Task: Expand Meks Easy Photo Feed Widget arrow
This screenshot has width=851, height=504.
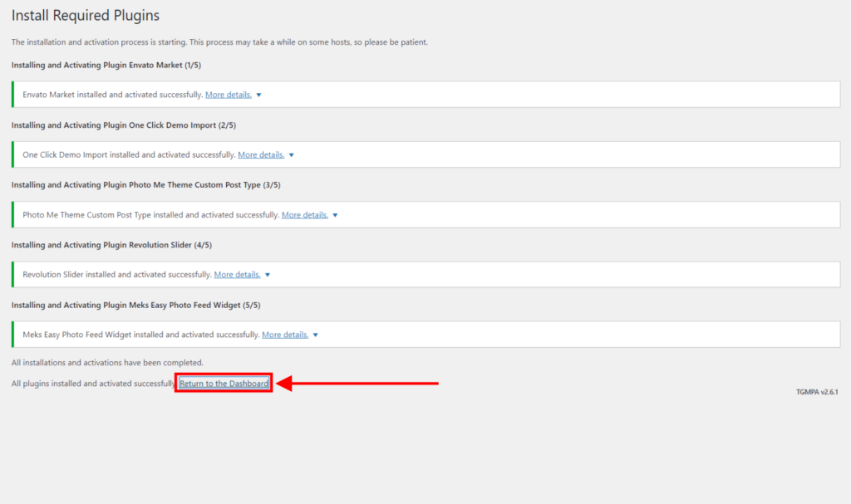Action: pos(316,335)
